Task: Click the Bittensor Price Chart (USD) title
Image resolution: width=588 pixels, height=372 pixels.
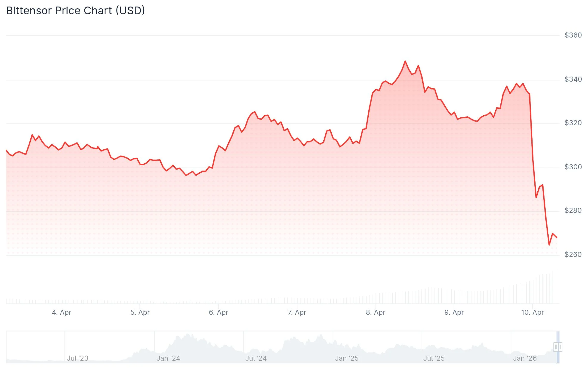Action: coord(75,11)
